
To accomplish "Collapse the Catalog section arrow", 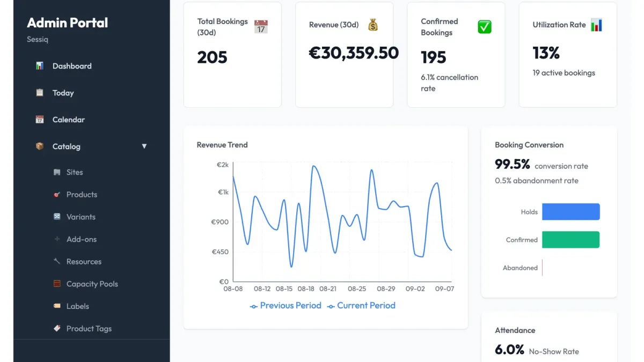I will pyautogui.click(x=144, y=146).
